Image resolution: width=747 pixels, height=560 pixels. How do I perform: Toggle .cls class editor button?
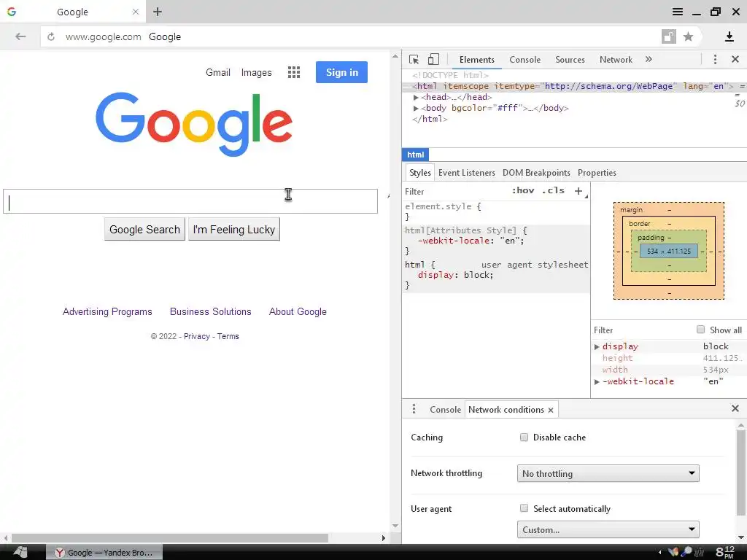click(x=553, y=190)
